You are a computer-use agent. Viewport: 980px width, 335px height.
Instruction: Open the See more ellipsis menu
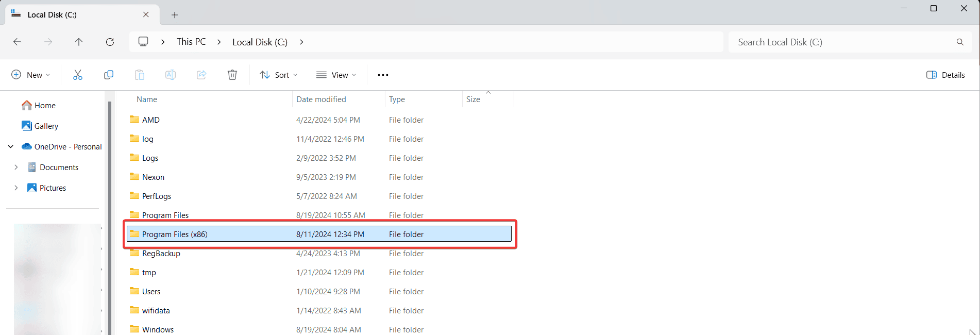coord(383,75)
